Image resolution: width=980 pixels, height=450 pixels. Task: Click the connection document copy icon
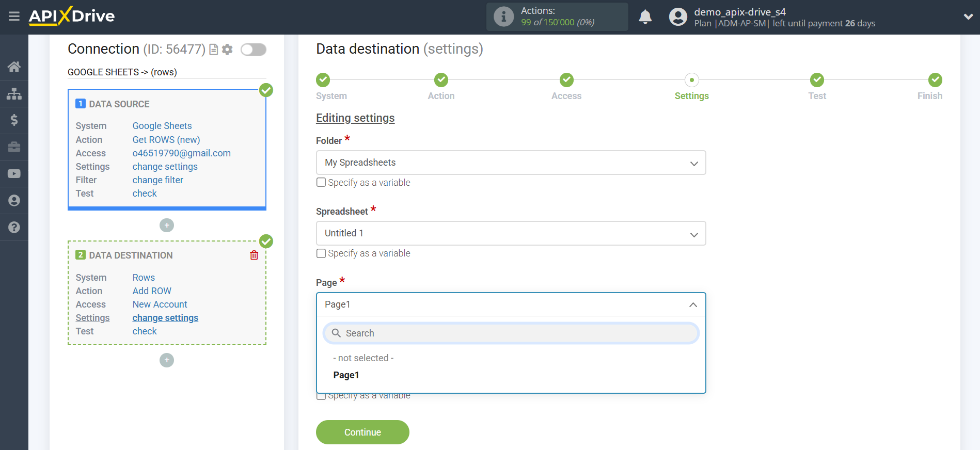pyautogui.click(x=213, y=50)
